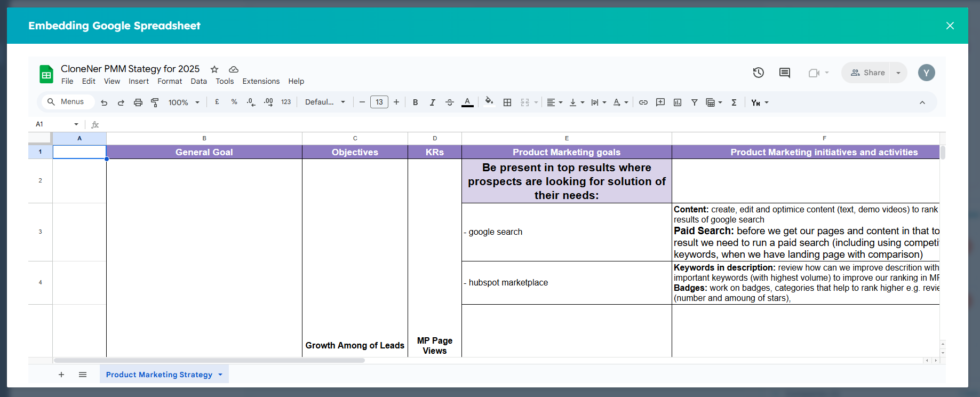Select the Product Marketing Strategy tab
Screen dimensions: 980x397
(x=164, y=374)
